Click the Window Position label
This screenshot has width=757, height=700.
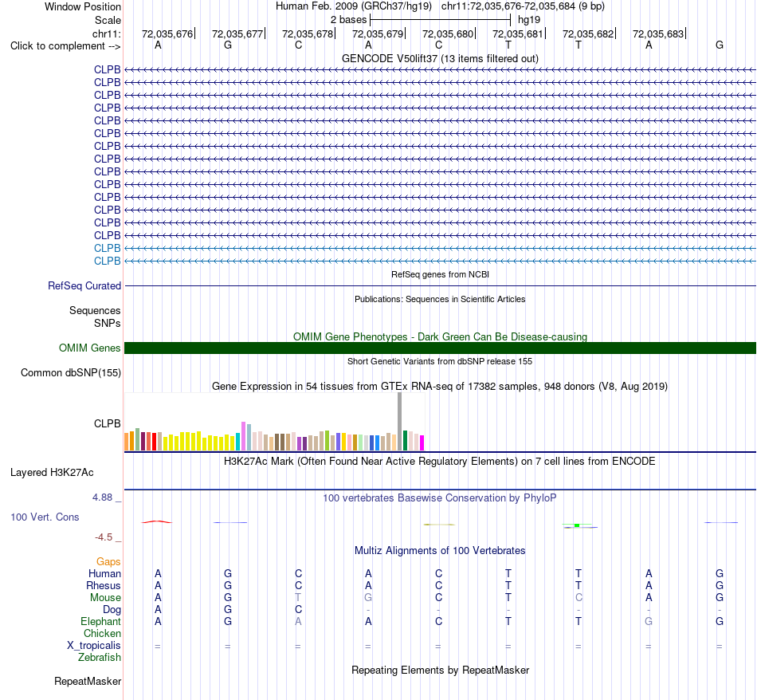click(x=83, y=6)
